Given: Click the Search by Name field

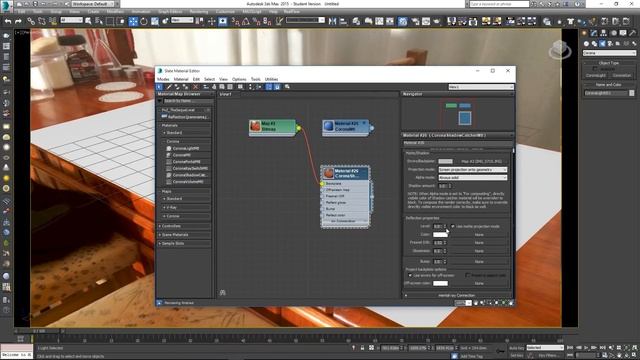Looking at the screenshot, I should (187, 101).
